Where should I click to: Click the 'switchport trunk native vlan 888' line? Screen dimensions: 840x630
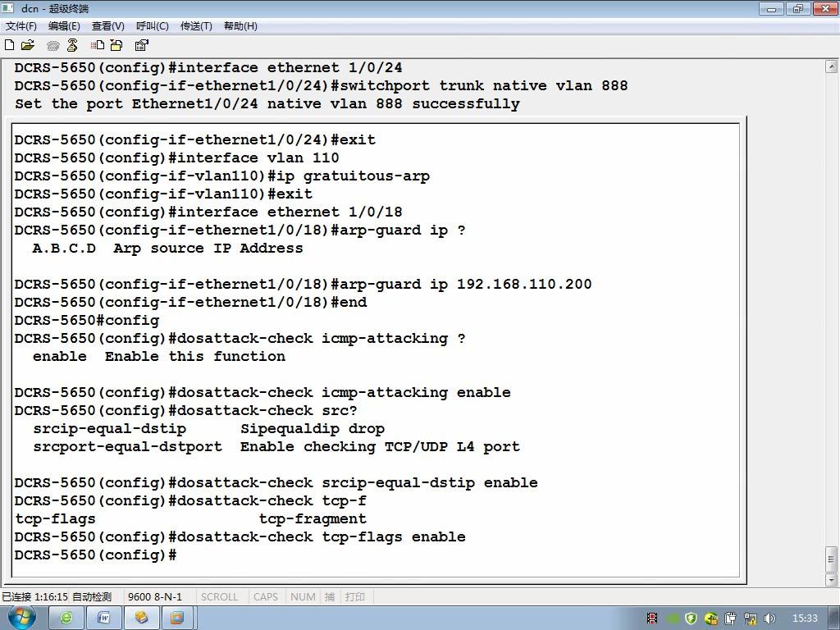321,85
